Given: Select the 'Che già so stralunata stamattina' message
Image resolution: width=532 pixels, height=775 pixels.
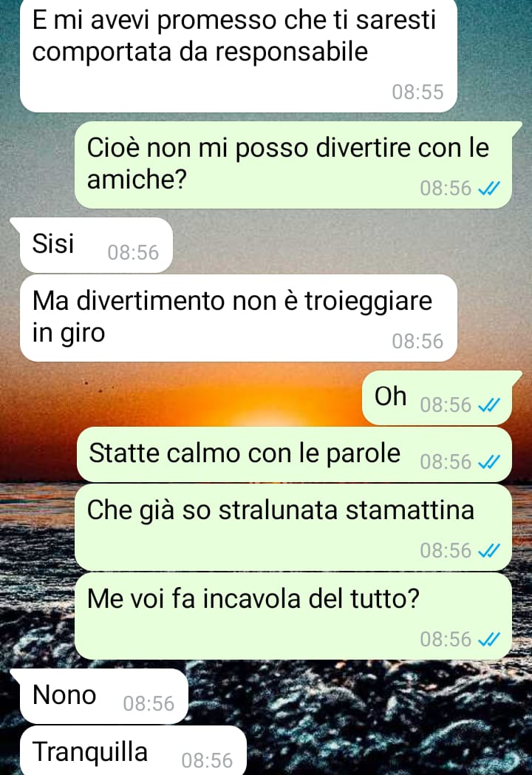Looking at the screenshot, I should [x=293, y=527].
